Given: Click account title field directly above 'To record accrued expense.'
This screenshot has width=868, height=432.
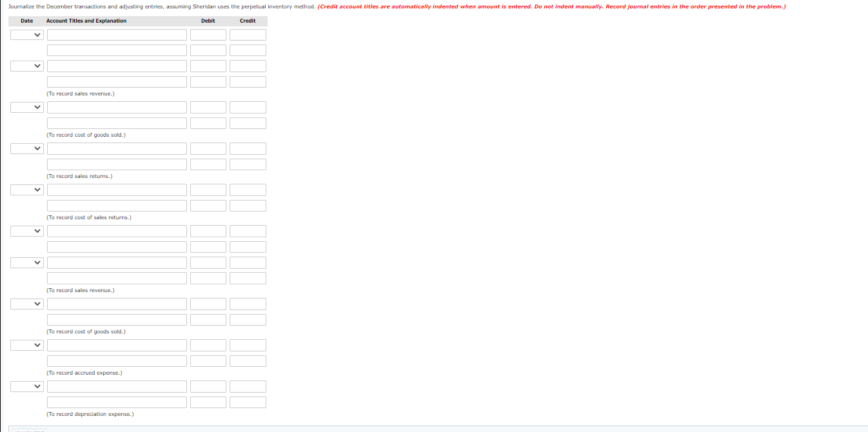Looking at the screenshot, I should (117, 361).
